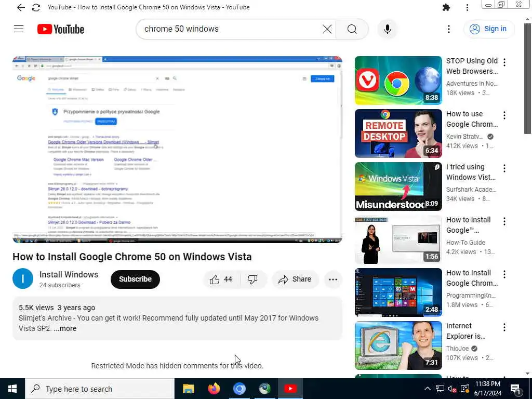Open Internet Explorer video thumbnail

coord(398,345)
